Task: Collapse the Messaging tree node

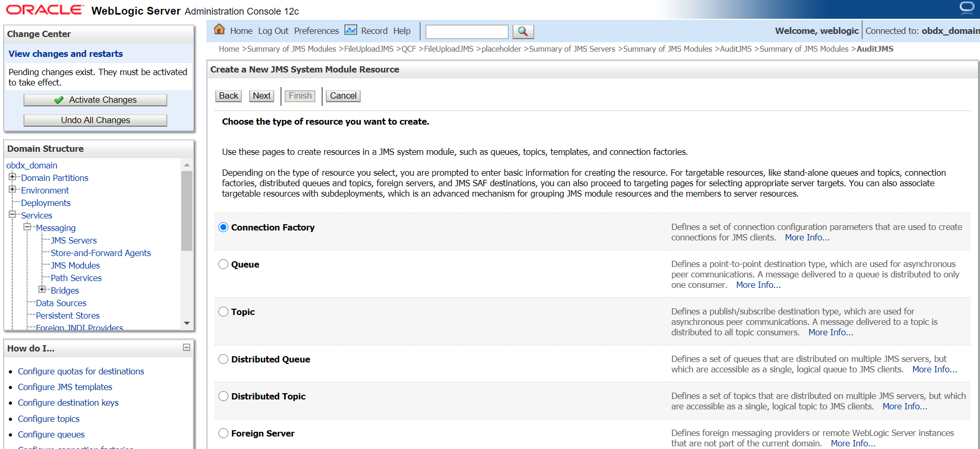Action: coord(27,227)
